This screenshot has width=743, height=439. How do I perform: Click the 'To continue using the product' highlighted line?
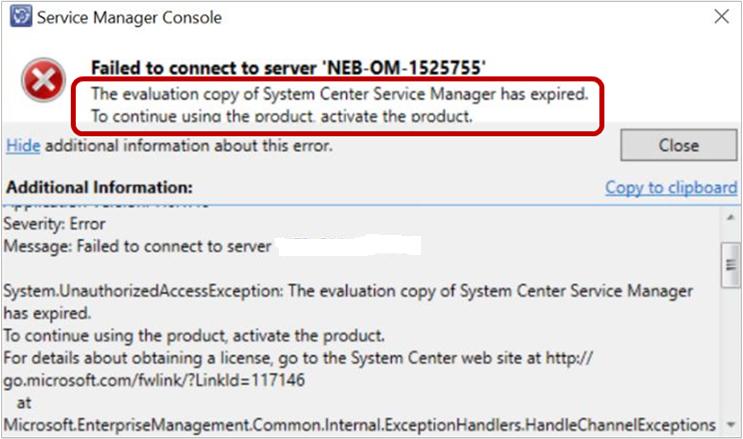point(281,116)
